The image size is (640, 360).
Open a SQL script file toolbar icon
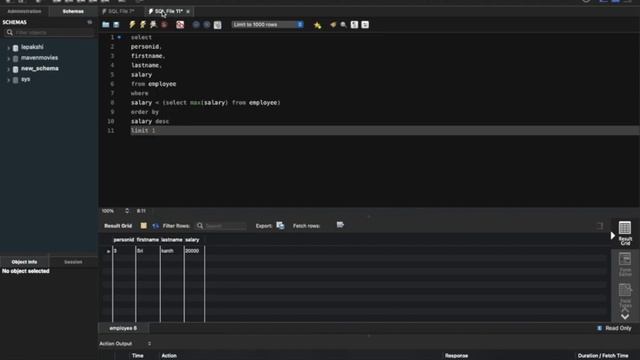tap(106, 25)
